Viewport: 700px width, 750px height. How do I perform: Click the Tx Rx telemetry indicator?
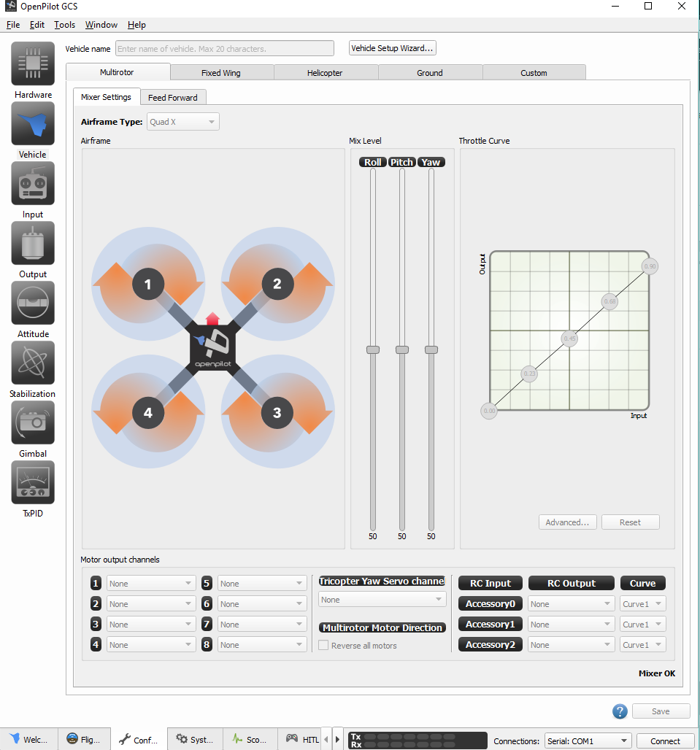point(418,741)
